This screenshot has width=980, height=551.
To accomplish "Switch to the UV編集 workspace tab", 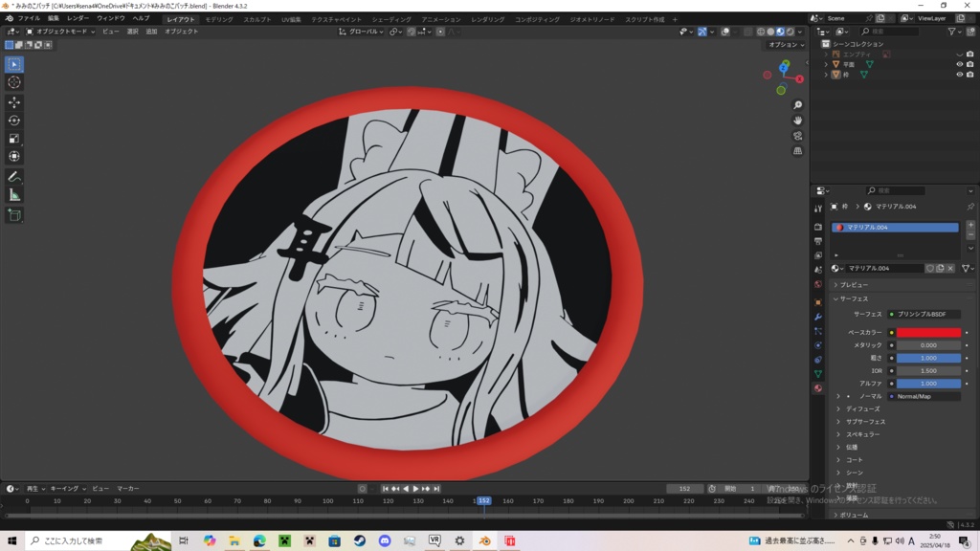I will click(x=291, y=19).
